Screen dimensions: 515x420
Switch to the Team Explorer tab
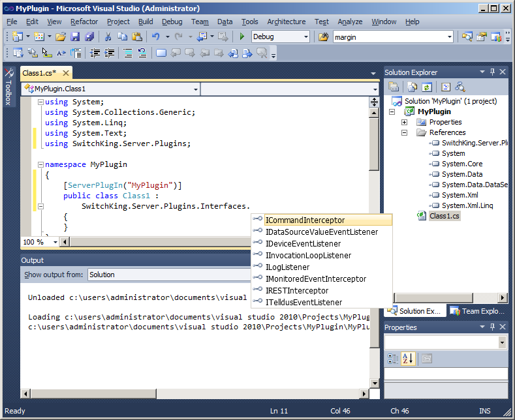[477, 311]
